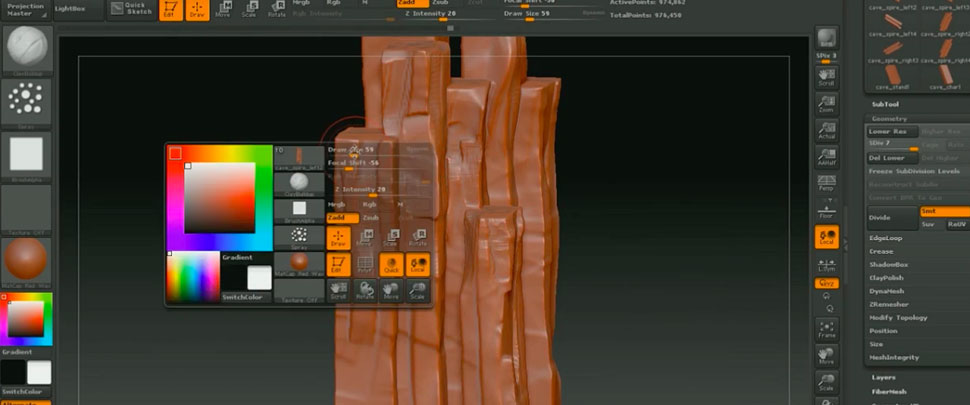The image size is (970, 405).
Task: Toggle the Suv option
Action: click(x=932, y=224)
